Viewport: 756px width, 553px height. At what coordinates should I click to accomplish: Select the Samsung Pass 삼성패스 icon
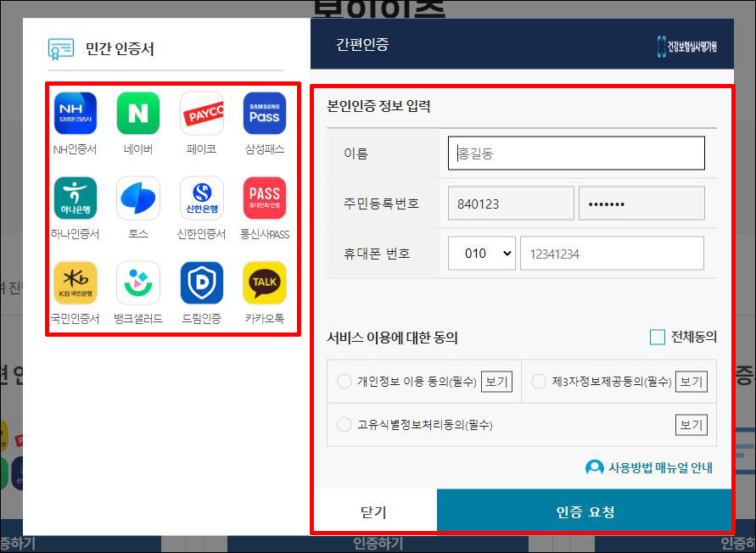click(265, 114)
